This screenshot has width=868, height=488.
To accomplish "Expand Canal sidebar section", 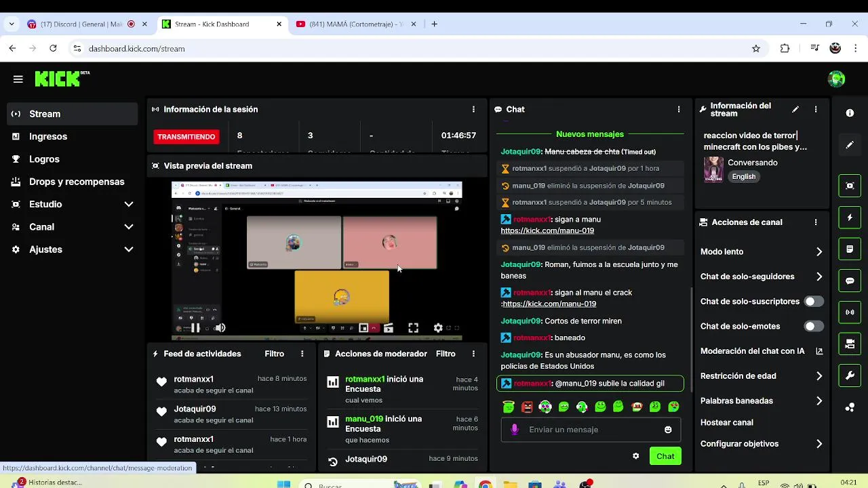I will click(73, 227).
